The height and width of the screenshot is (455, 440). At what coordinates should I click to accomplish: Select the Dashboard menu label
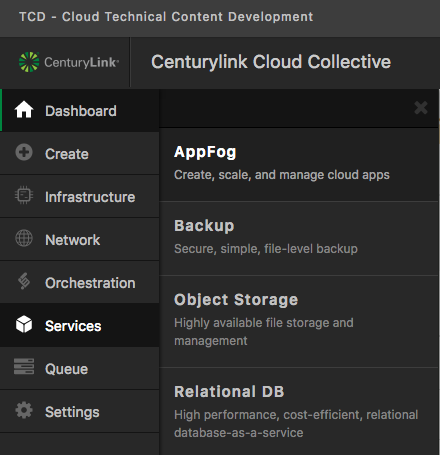click(81, 111)
